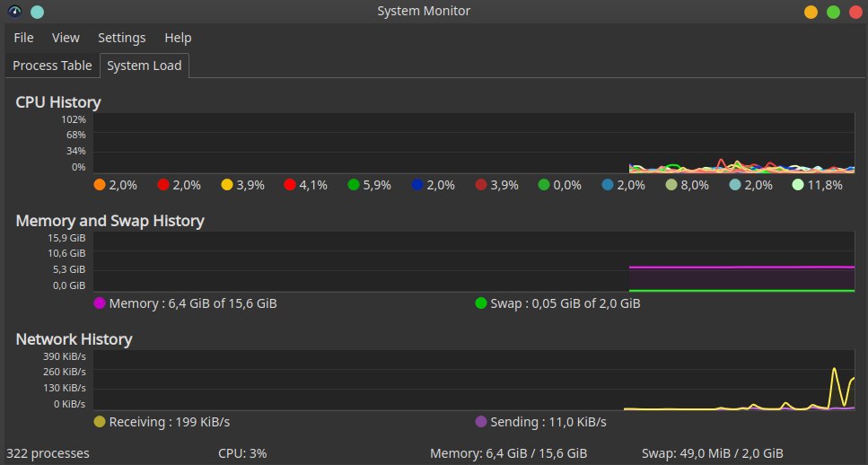Click the '102%' CPU axis label

point(74,119)
